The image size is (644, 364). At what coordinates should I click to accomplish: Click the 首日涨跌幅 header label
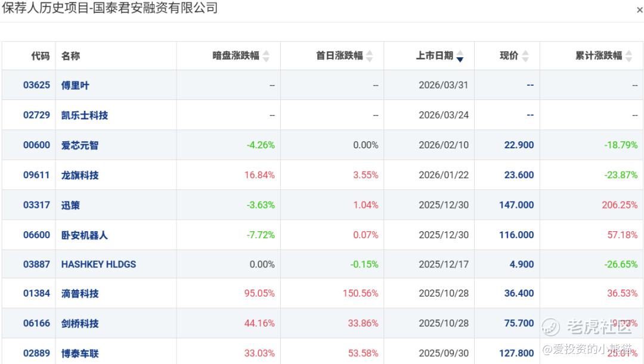339,55
